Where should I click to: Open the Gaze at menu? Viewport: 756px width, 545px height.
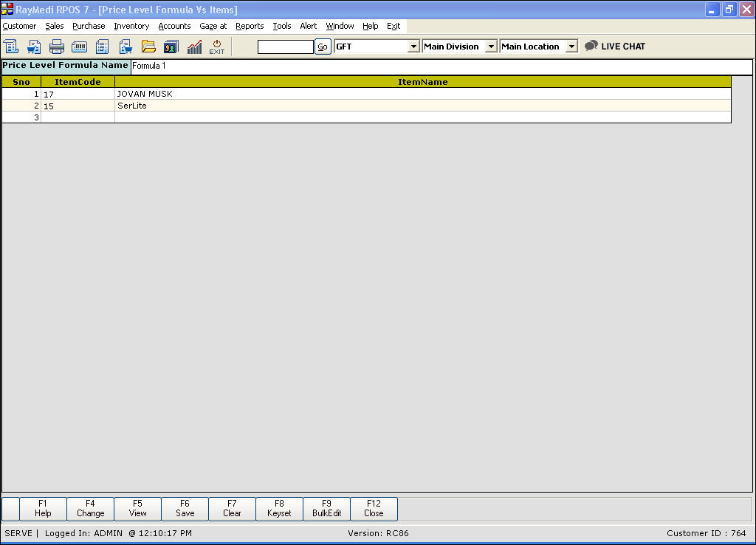pos(213,26)
